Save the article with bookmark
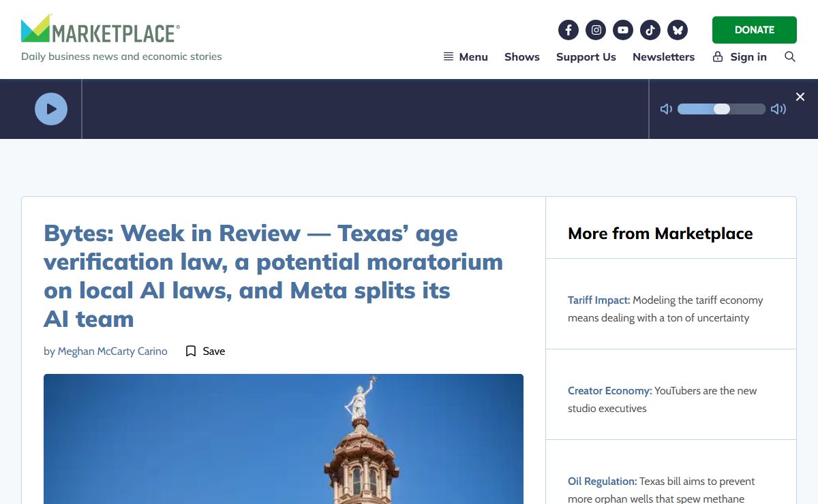Screen dimensions: 818x504 [x=205, y=351]
